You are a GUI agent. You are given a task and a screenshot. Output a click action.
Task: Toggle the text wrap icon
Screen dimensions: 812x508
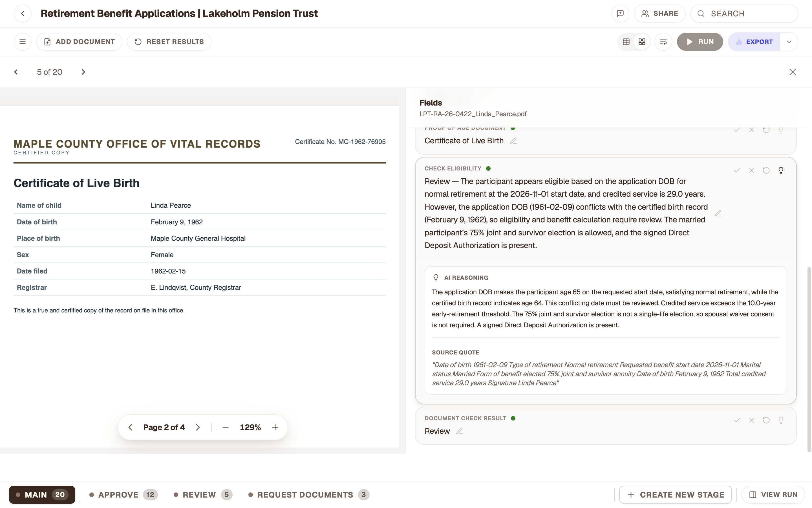pos(663,42)
